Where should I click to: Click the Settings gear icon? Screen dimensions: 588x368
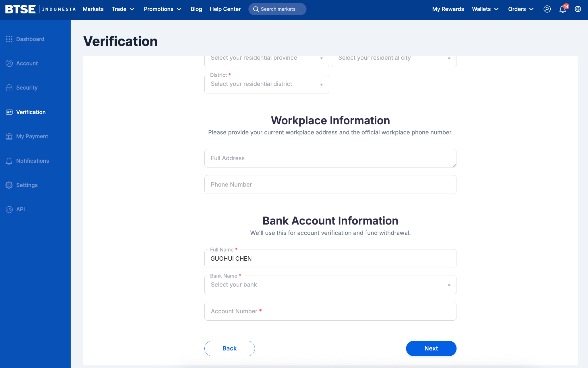coord(9,185)
